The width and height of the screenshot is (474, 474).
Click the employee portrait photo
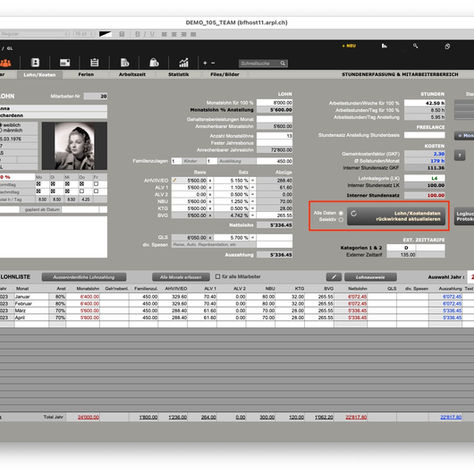[74, 146]
